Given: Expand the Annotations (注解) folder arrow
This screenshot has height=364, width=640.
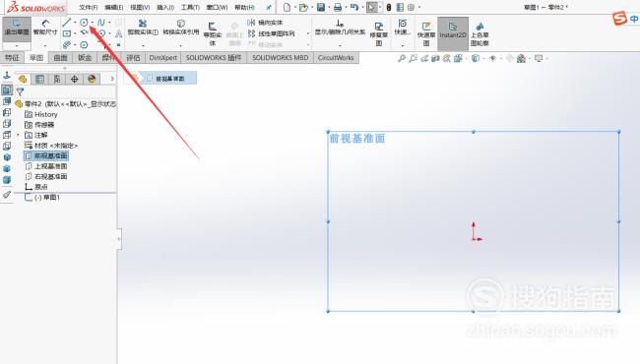Looking at the screenshot, I should pos(18,135).
